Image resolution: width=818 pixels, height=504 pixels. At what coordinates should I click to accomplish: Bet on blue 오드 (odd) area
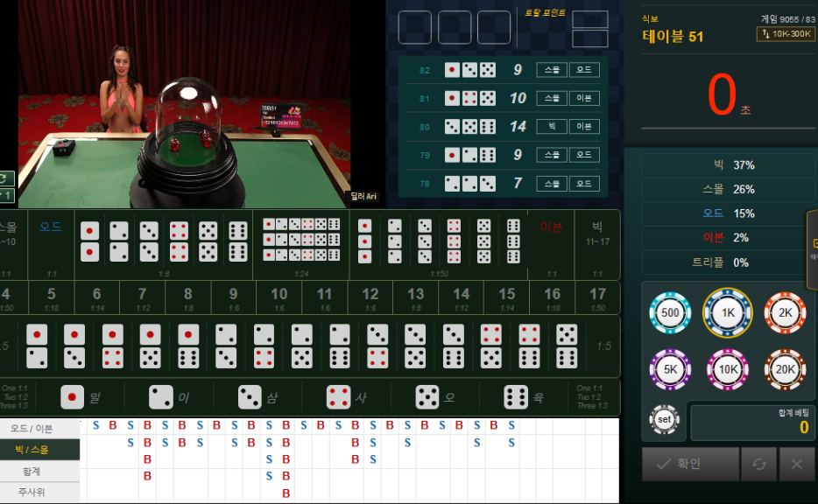click(51, 243)
